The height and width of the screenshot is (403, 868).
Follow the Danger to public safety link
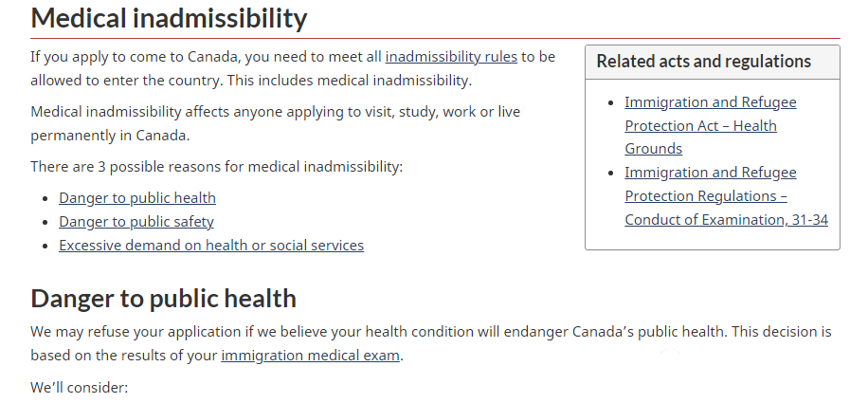pos(136,222)
